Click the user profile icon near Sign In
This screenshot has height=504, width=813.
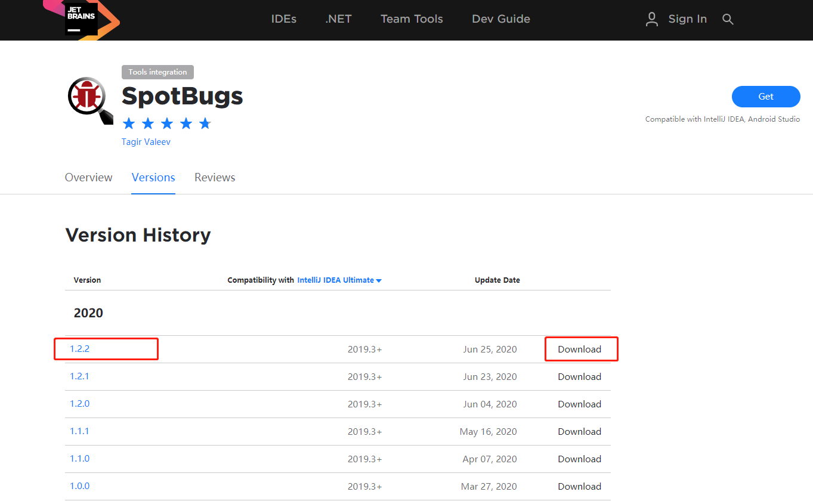click(651, 19)
